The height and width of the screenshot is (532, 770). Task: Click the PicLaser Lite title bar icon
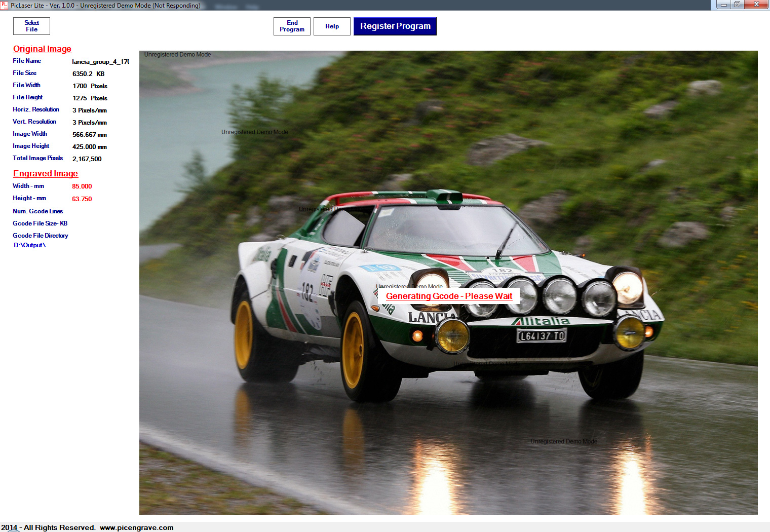coord(5,5)
